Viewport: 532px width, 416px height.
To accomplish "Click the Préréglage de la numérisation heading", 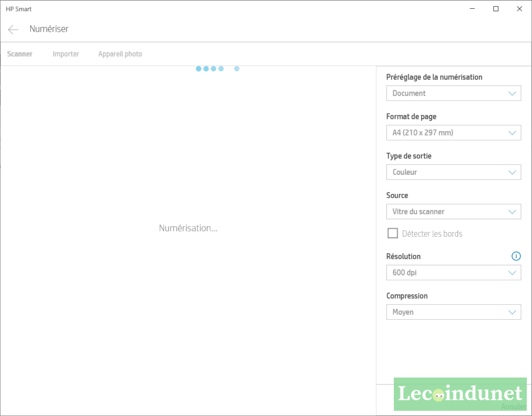I will (434, 77).
